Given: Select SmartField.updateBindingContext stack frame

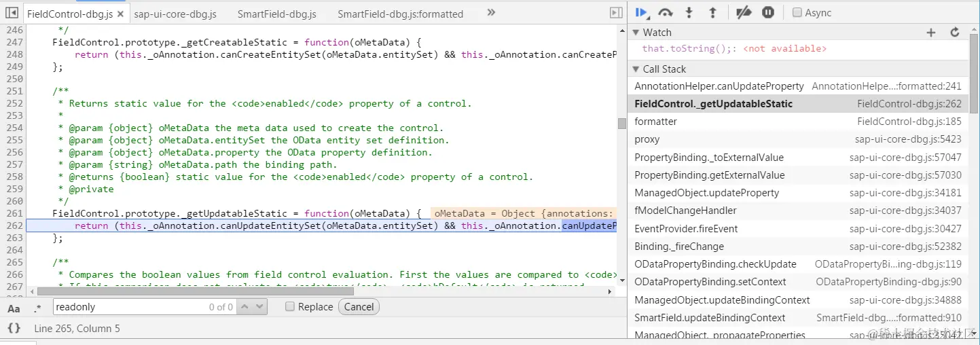Looking at the screenshot, I should pyautogui.click(x=799, y=318).
